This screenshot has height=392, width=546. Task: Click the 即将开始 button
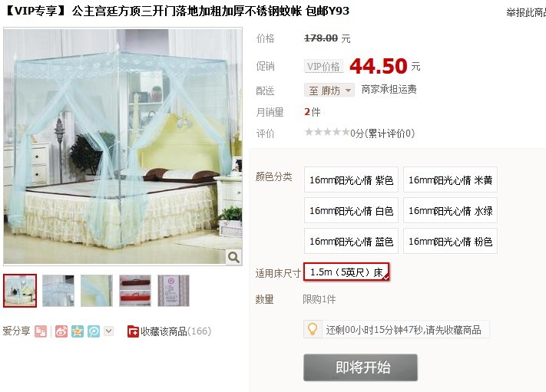tap(360, 367)
